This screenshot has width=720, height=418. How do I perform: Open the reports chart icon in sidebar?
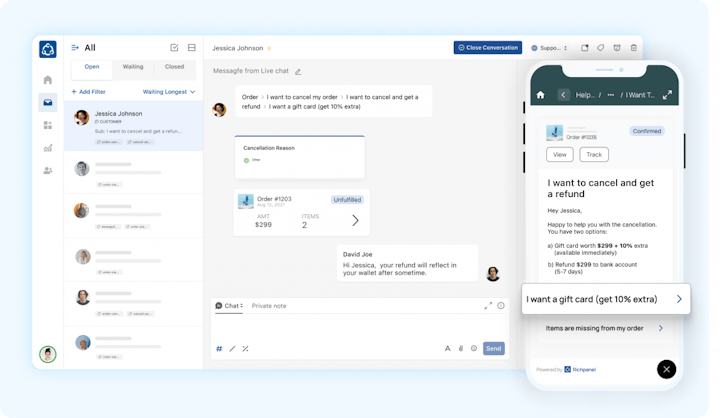47,148
